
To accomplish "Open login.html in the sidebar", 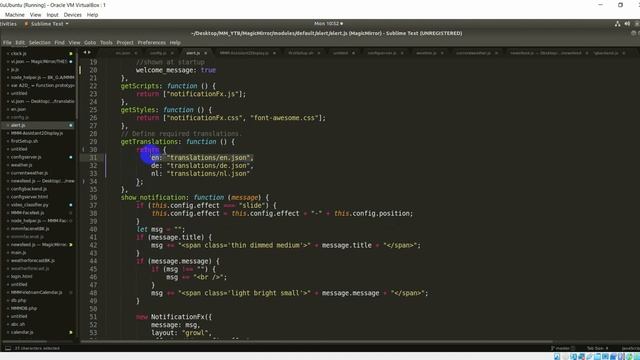I will point(22,276).
